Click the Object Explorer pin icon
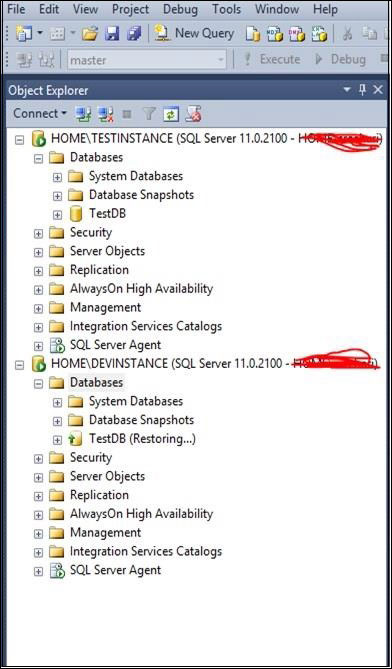392x669 pixels. [x=362, y=90]
